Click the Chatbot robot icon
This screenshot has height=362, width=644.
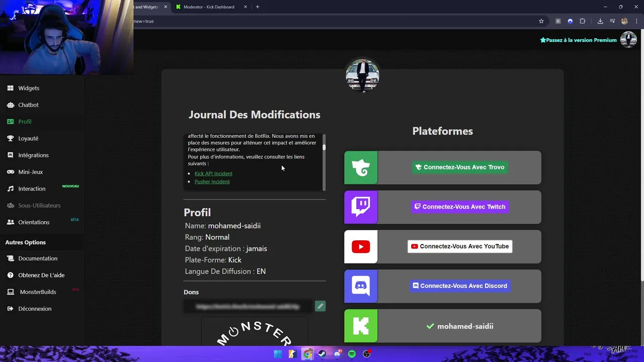[10, 105]
